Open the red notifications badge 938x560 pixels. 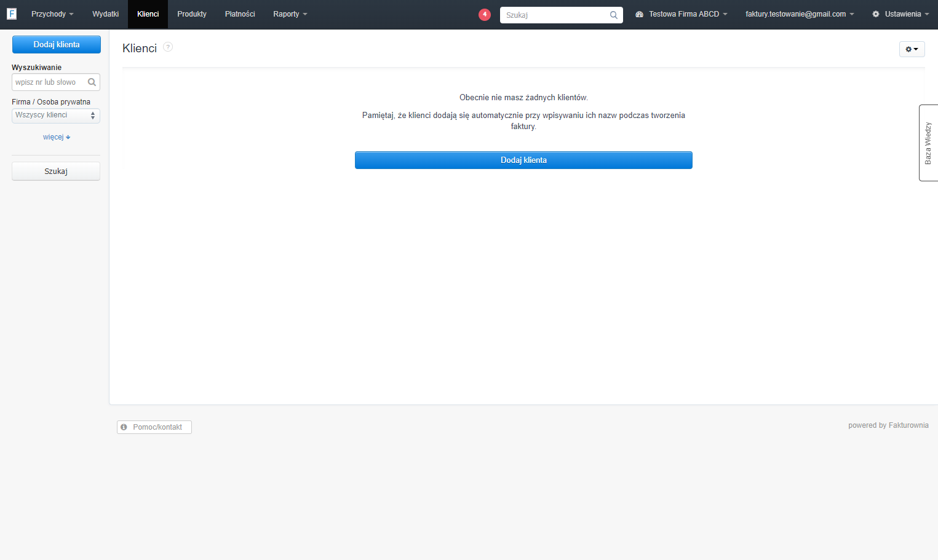485,14
